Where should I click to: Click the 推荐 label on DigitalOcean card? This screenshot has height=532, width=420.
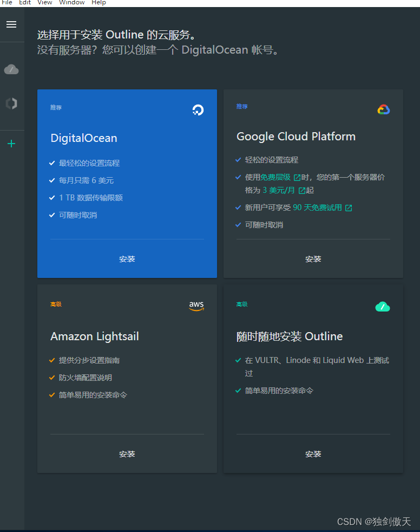coord(56,108)
